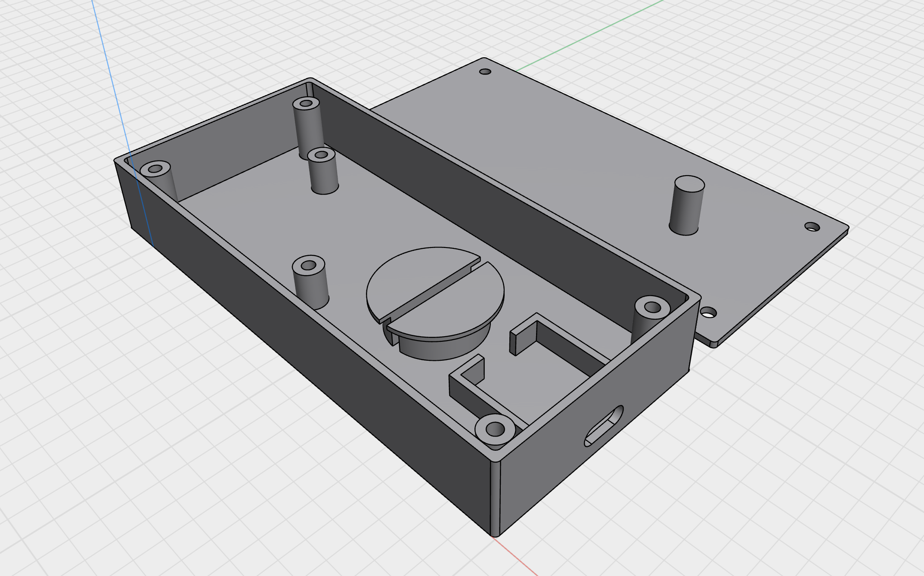This screenshot has height=576, width=924.
Task: Pick the lid hole at its rightmost corner
Action: click(x=812, y=226)
